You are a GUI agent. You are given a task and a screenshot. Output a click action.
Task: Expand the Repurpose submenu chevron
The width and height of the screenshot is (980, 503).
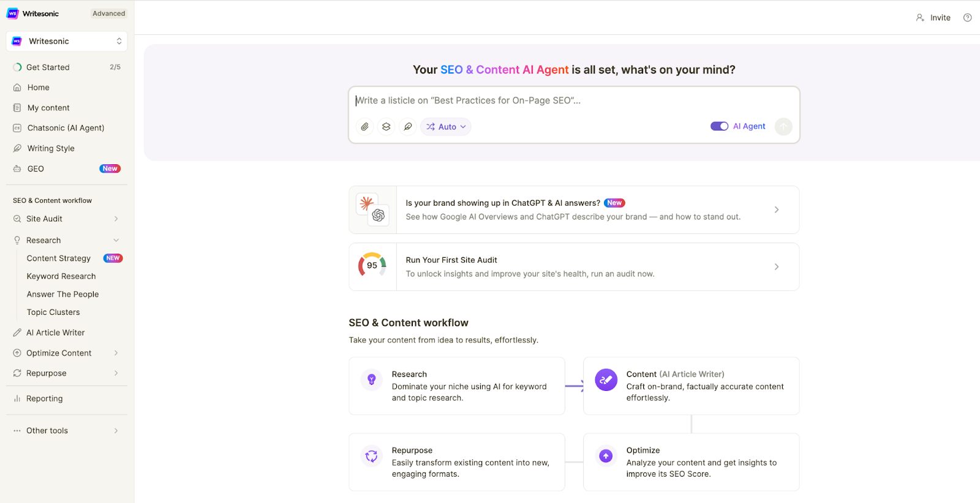click(x=116, y=373)
